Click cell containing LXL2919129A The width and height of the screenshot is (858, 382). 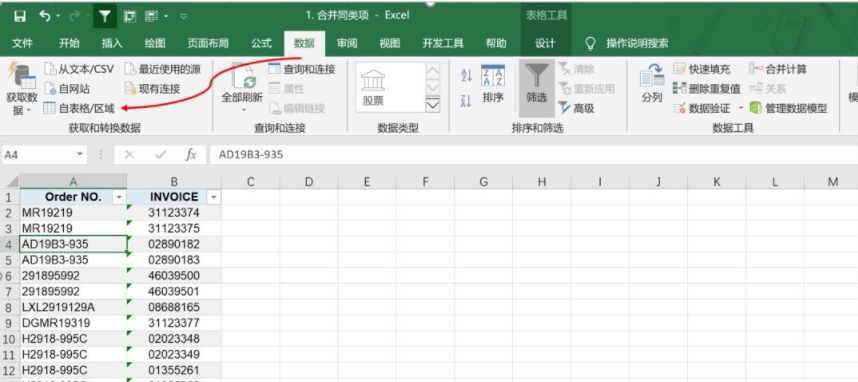pyautogui.click(x=73, y=307)
